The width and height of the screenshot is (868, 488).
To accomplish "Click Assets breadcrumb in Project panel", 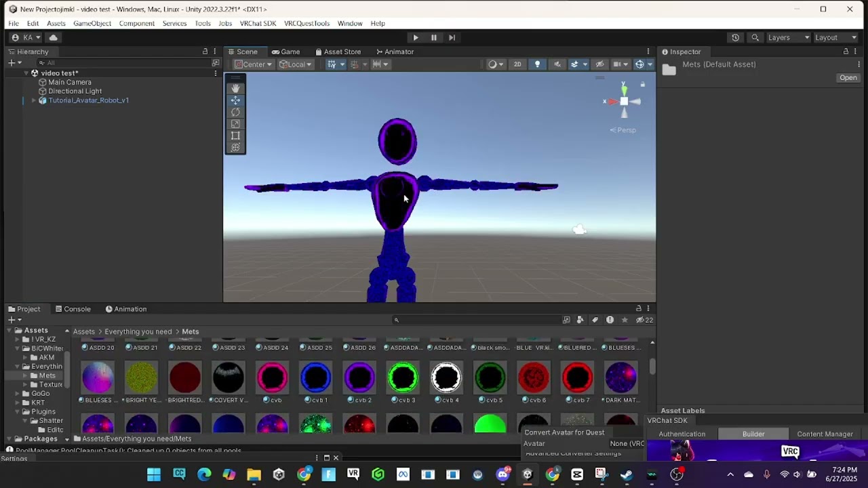I will [x=84, y=331].
